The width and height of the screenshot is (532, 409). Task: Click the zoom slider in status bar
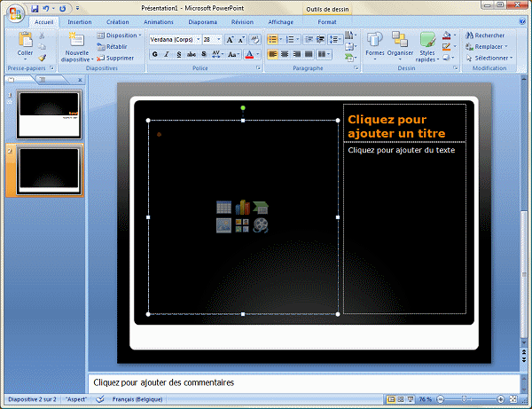click(476, 400)
